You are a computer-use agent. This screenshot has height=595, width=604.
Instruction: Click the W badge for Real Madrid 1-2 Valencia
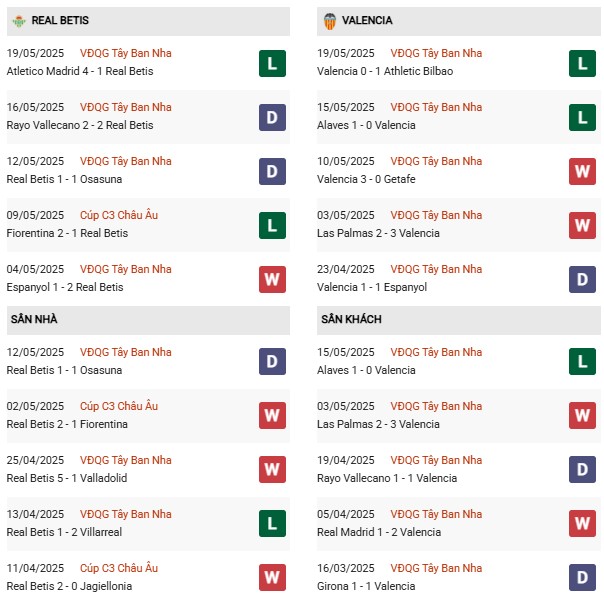tap(582, 523)
